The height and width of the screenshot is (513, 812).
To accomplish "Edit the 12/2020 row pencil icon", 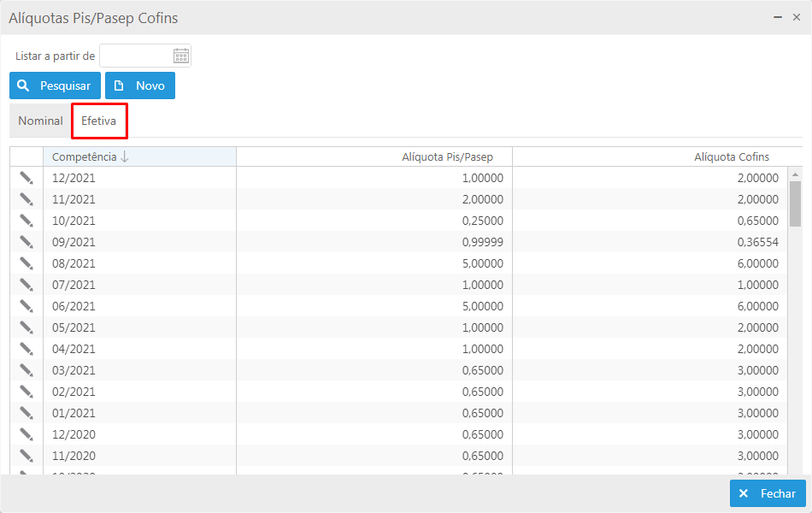I will click(x=26, y=434).
